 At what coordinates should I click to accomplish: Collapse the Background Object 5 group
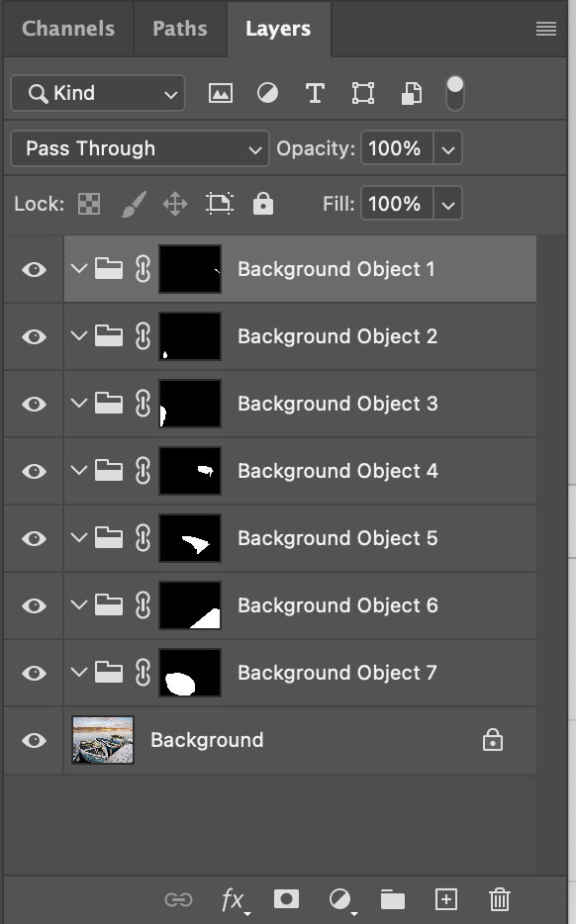[79, 537]
